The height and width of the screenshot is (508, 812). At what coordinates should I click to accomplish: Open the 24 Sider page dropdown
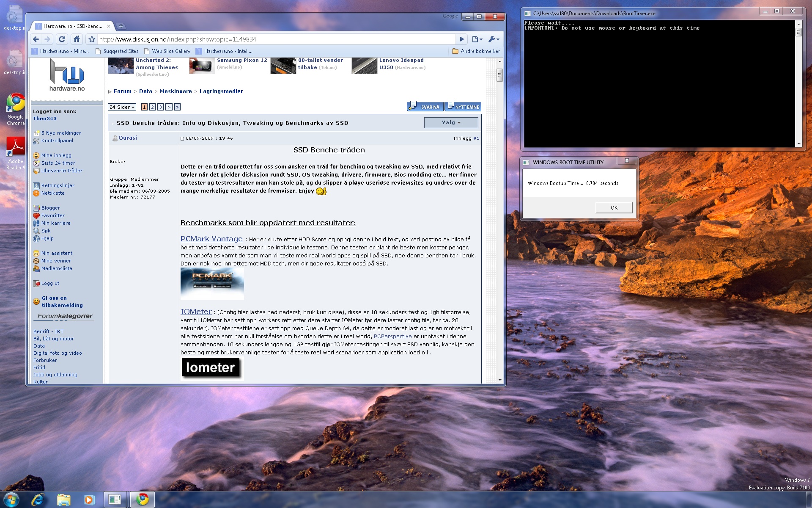pyautogui.click(x=122, y=107)
